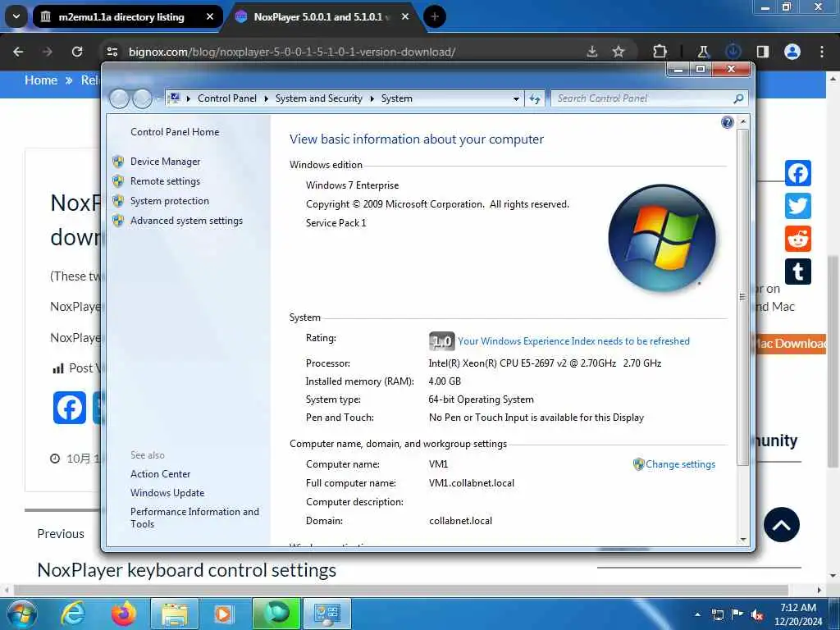840x630 pixels.
Task: Select Control Panel breadcrumb segment
Action: 226,98
